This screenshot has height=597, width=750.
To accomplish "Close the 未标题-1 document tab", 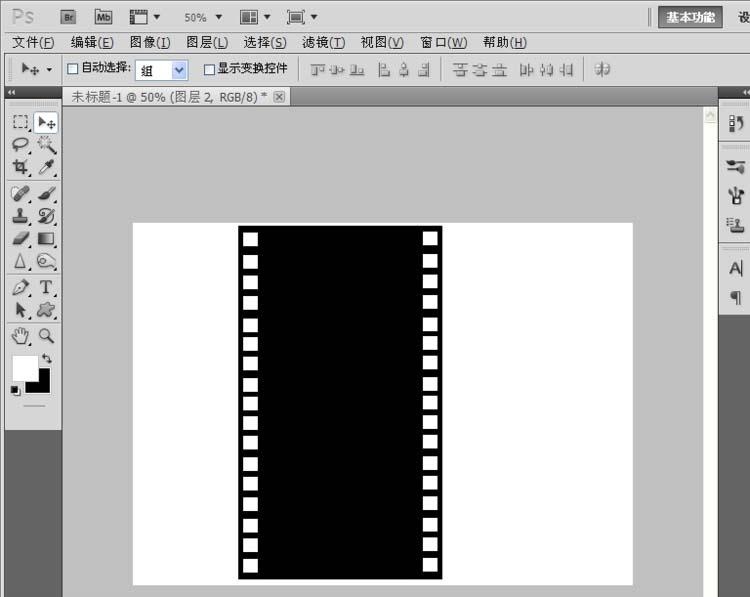I will click(x=279, y=96).
